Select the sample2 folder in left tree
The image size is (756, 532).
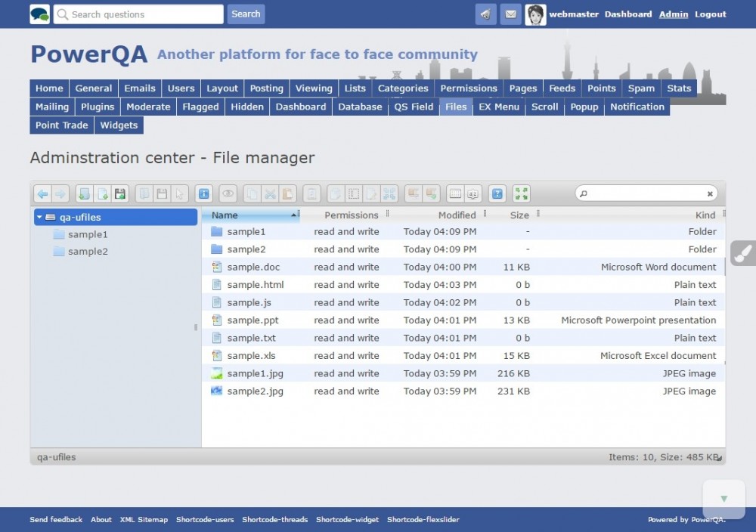[x=88, y=252]
